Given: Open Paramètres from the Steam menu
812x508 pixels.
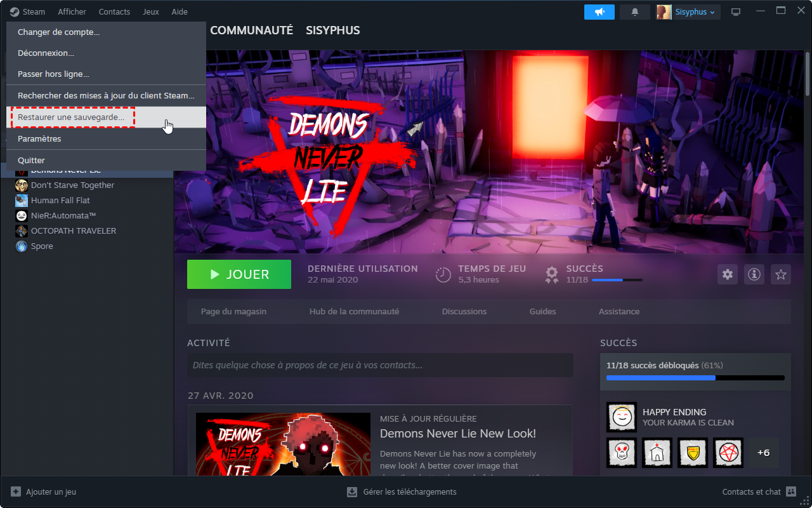Looking at the screenshot, I should pos(106,138).
